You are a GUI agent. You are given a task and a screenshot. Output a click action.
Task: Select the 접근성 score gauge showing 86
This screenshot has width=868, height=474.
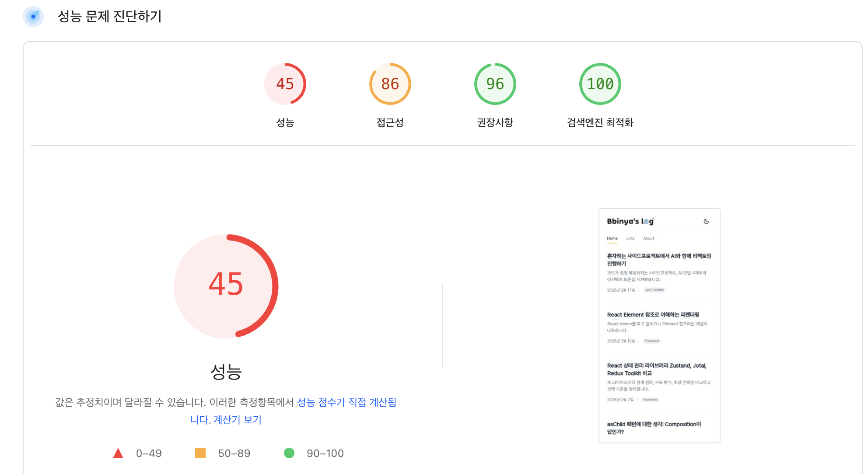pos(389,84)
